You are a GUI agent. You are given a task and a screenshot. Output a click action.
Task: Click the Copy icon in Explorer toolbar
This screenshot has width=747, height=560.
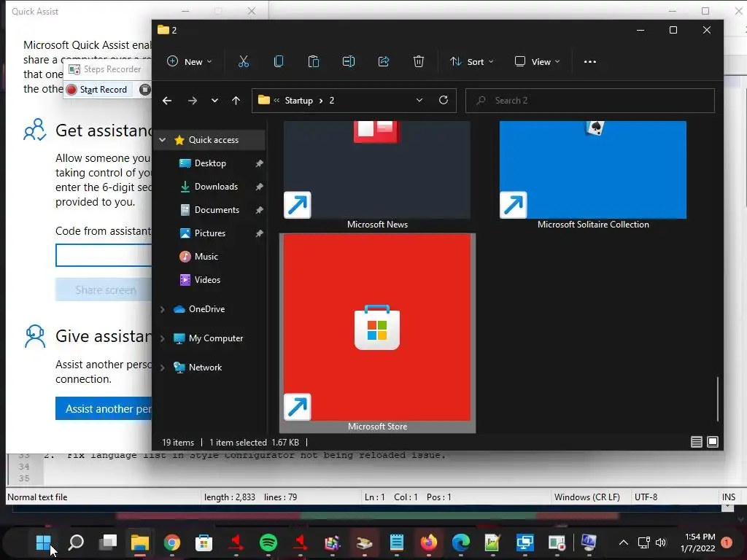[279, 61]
